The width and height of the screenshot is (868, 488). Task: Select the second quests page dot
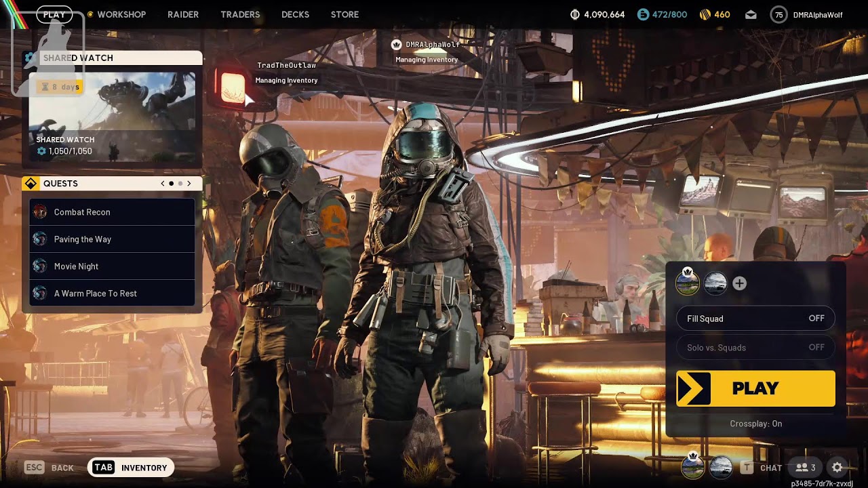pyautogui.click(x=180, y=184)
